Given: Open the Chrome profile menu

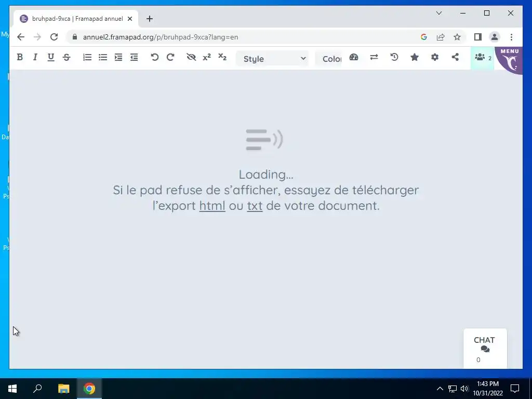Looking at the screenshot, I should (x=495, y=37).
